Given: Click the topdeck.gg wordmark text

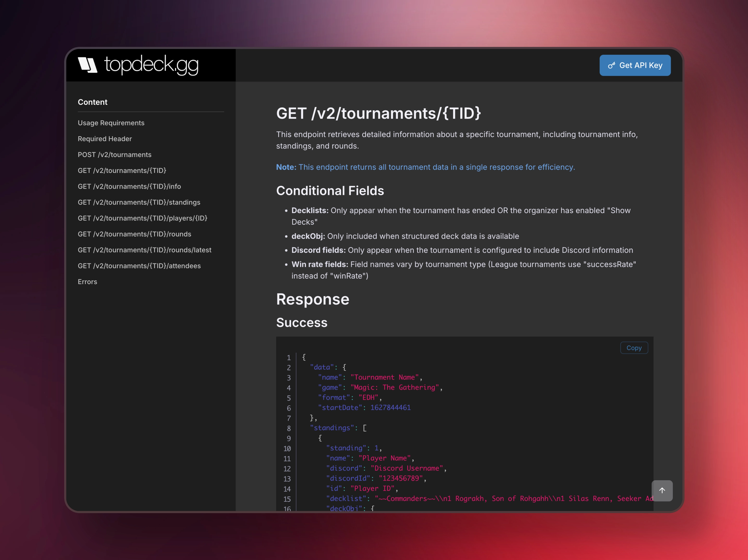Looking at the screenshot, I should click(151, 65).
